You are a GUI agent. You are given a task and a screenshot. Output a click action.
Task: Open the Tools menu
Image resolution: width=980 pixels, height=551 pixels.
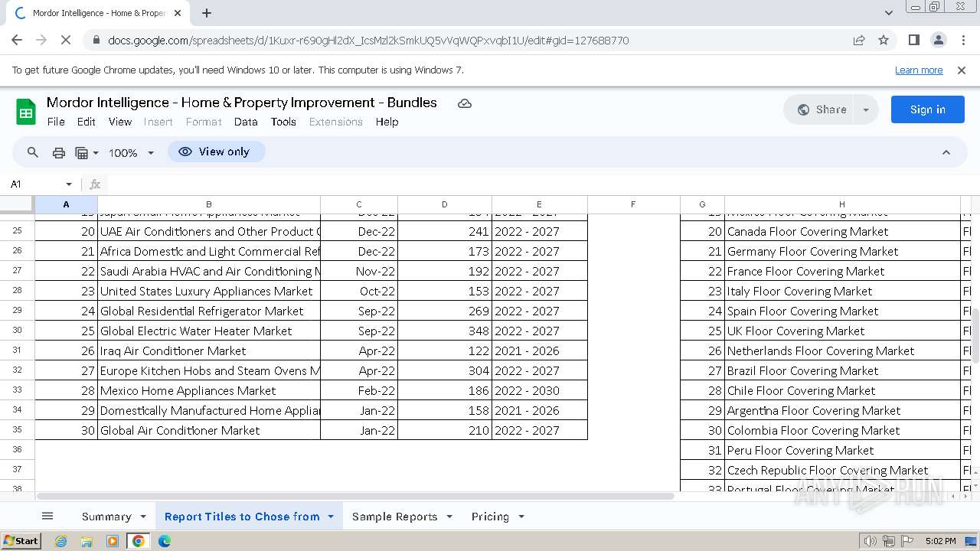pos(283,122)
